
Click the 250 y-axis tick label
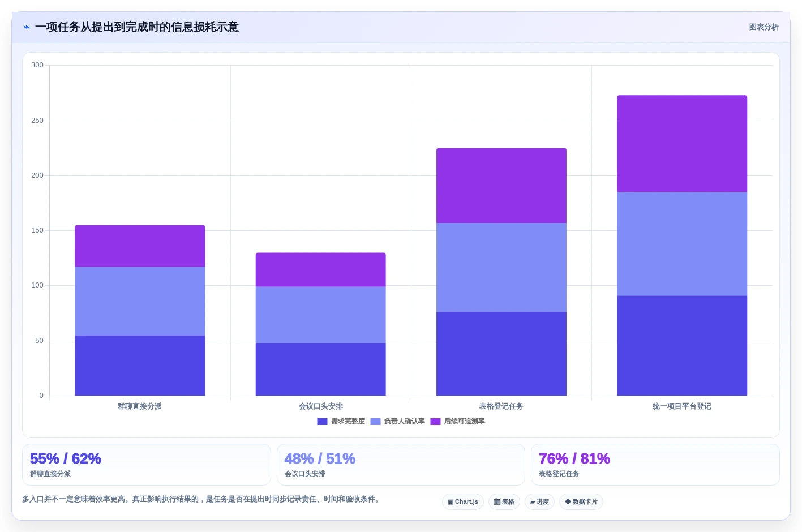pyautogui.click(x=37, y=121)
